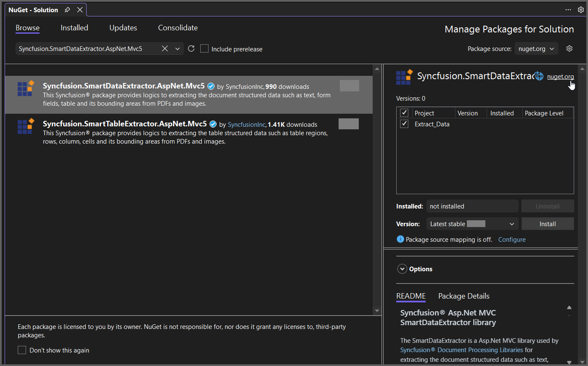Switch to the Consolidate tab

[x=178, y=28]
